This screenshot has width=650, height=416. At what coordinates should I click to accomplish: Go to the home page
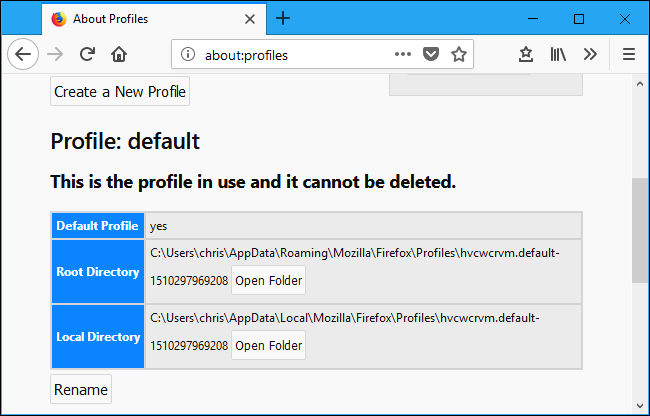(x=119, y=55)
